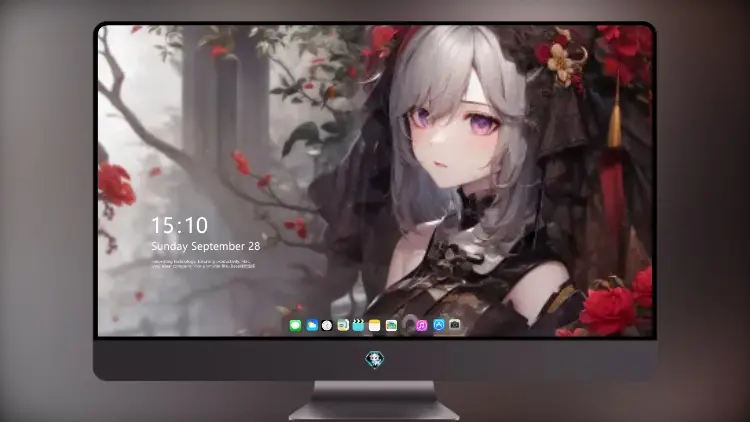Open the Camera app in dock

tap(455, 325)
